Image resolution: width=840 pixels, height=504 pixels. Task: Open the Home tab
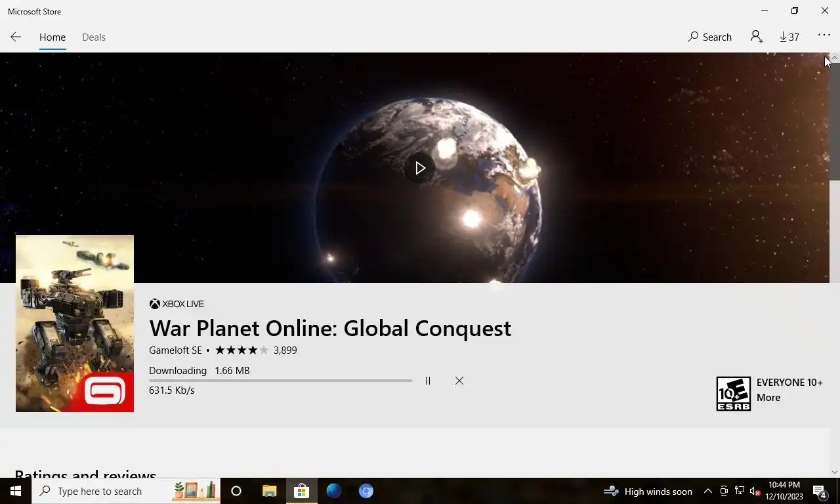pyautogui.click(x=52, y=37)
